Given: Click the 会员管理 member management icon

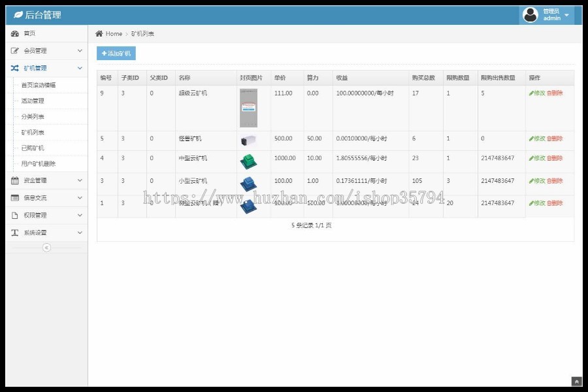Looking at the screenshot, I should [16, 50].
